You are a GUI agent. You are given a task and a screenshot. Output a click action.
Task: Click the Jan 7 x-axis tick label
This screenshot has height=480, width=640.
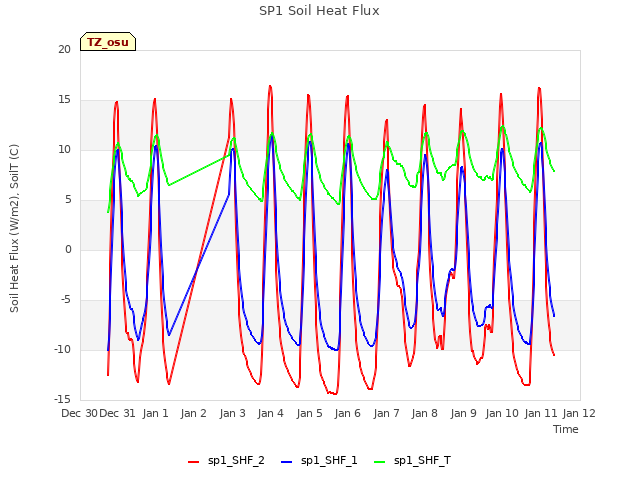387,413
